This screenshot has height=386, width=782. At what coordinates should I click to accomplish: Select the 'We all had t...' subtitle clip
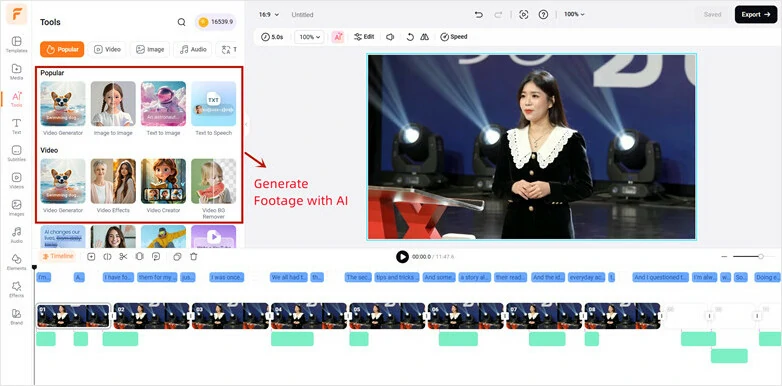(289, 277)
